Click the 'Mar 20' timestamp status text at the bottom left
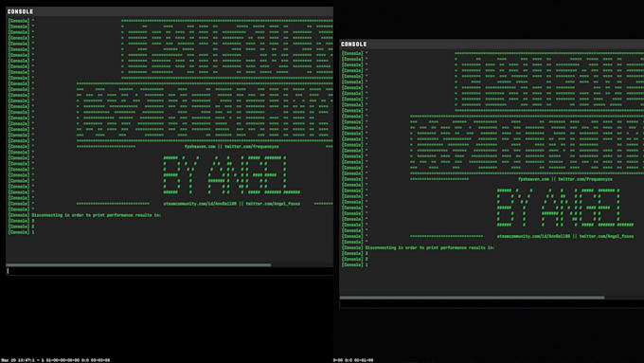This screenshot has height=363, width=644. (x=56, y=360)
